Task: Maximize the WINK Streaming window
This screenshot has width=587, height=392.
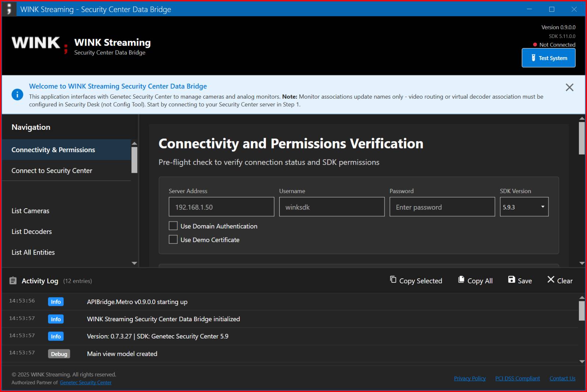Action: coord(551,9)
